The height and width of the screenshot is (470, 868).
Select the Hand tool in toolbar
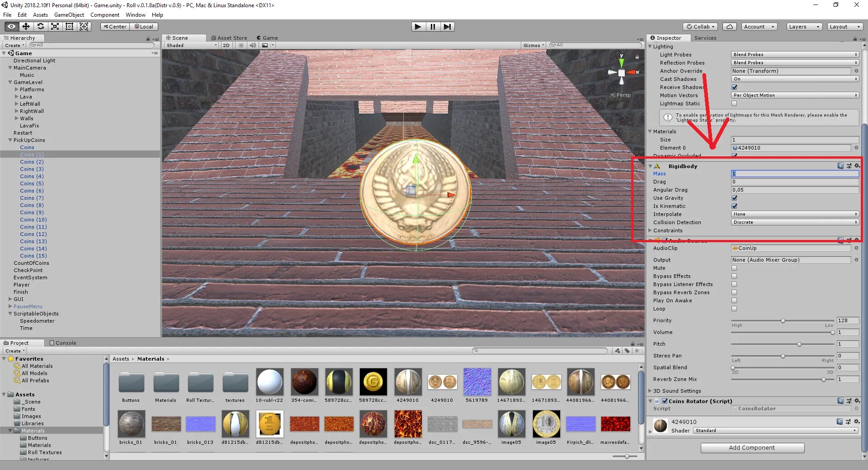point(11,27)
